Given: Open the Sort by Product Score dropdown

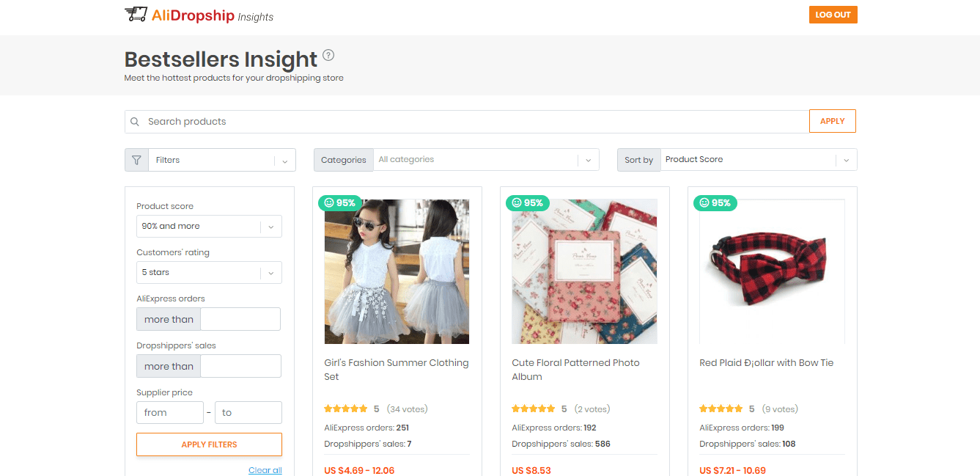Looking at the screenshot, I should (758, 160).
